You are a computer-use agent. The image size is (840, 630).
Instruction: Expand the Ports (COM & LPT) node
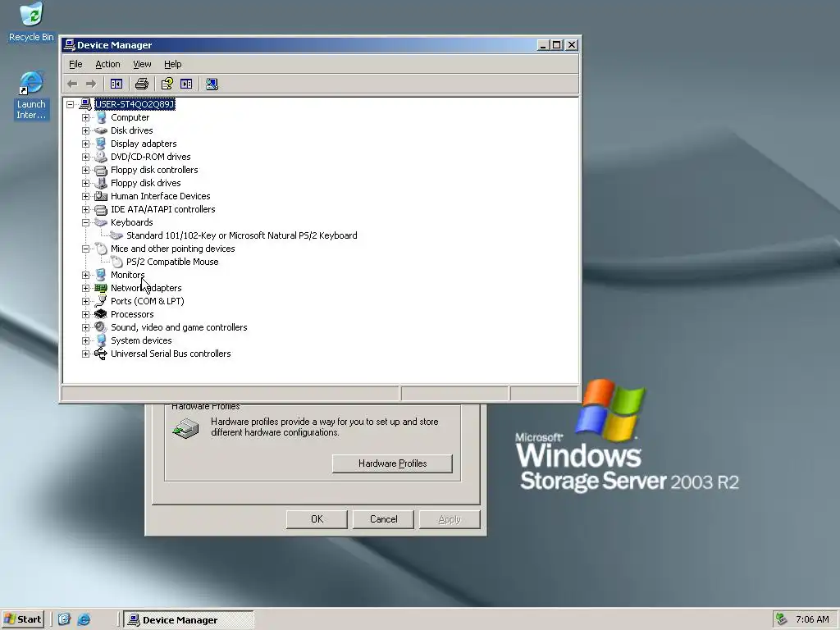(85, 301)
